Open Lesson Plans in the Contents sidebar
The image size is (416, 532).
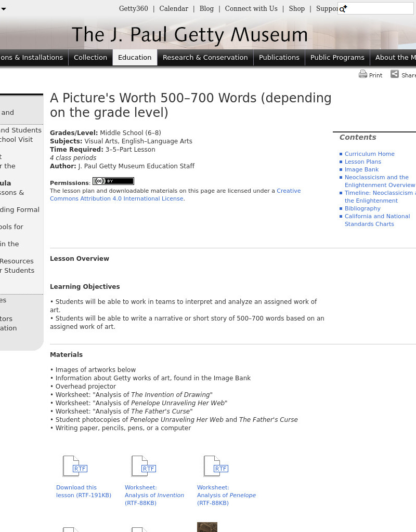[362, 162]
